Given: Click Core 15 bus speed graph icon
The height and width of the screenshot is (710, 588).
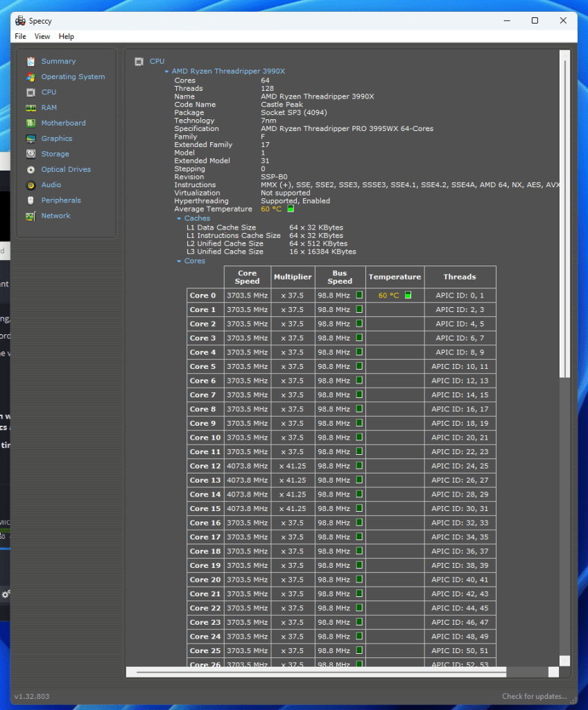Looking at the screenshot, I should point(359,508).
